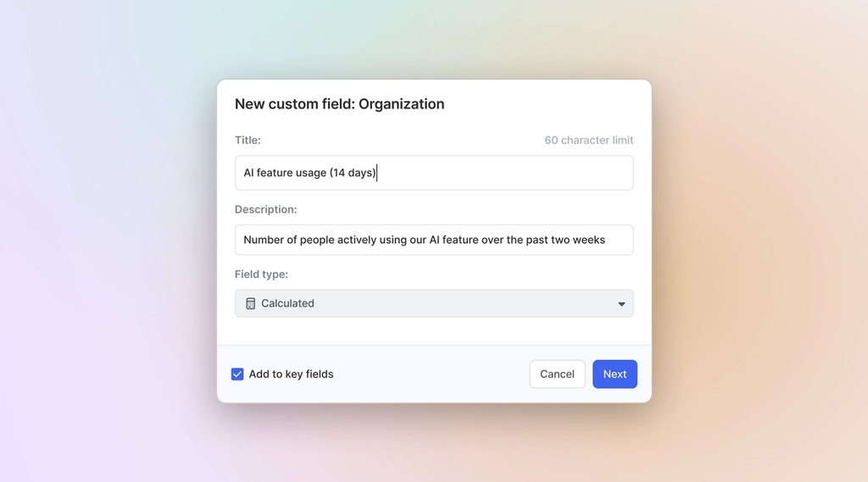This screenshot has width=868, height=482.
Task: Click the calculator icon beside Calculated
Action: [x=251, y=303]
